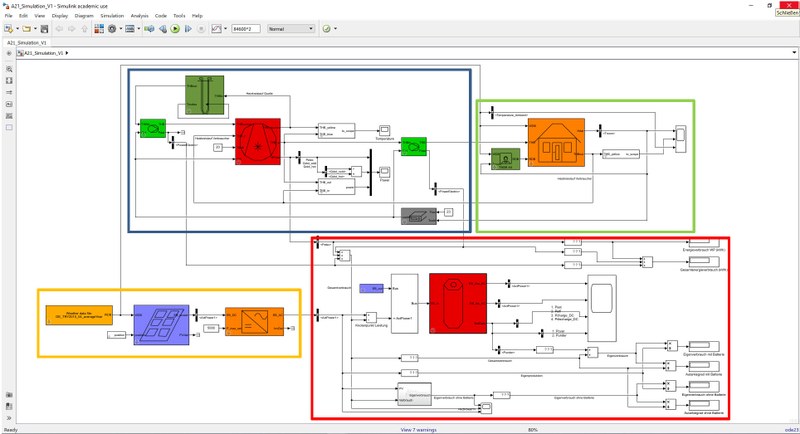
Task: Click the Annotation text icon in palette
Action: coord(9,102)
